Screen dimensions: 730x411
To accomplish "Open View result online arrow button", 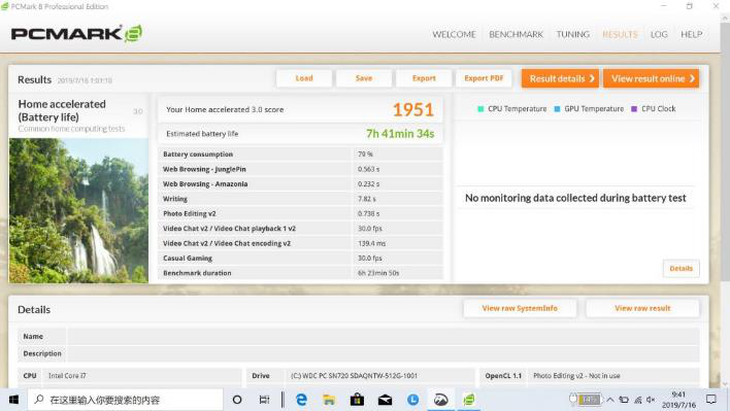I will (x=650, y=78).
